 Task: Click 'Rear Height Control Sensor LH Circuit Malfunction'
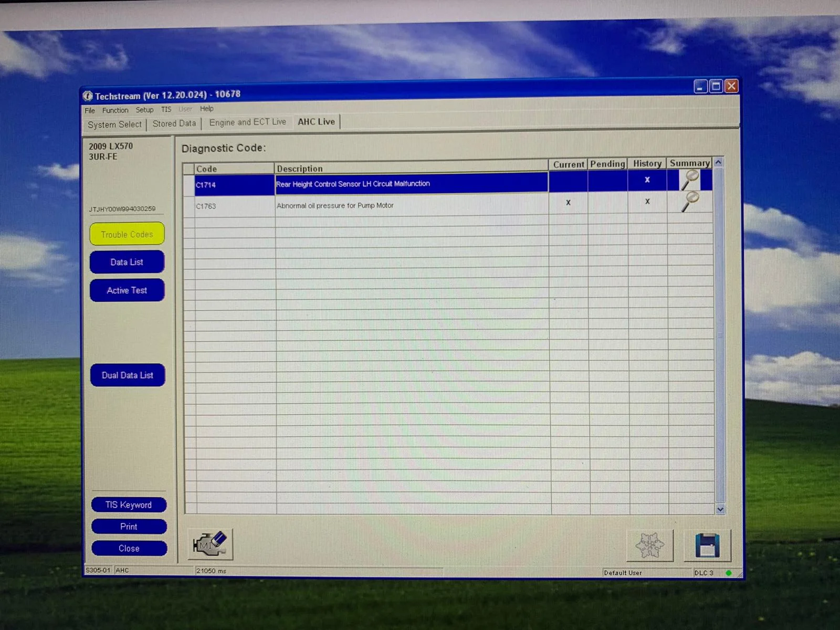353,184
